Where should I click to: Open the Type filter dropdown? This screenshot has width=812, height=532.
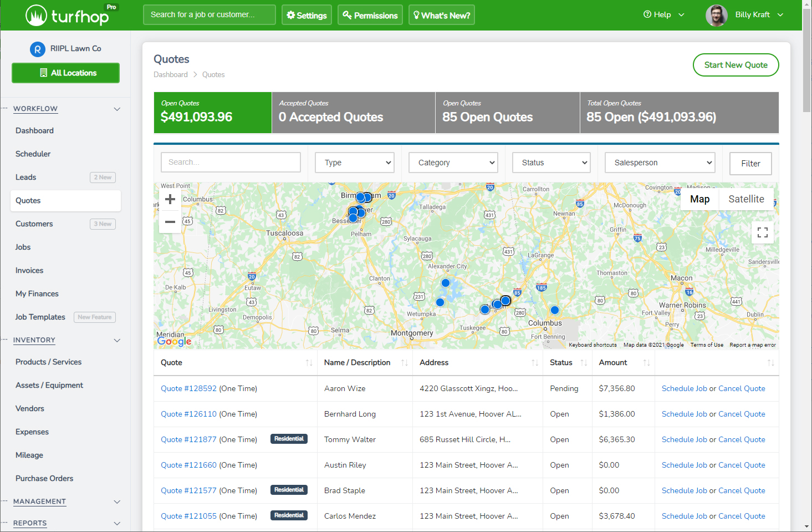(355, 163)
